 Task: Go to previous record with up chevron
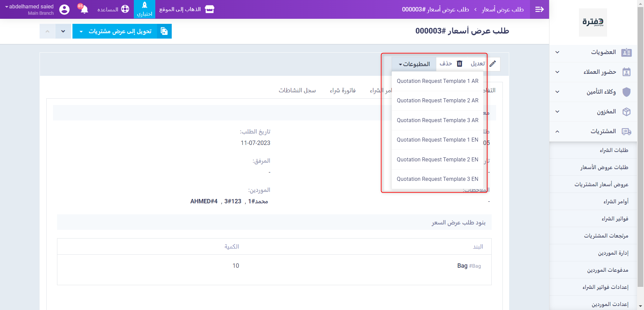[x=47, y=31]
